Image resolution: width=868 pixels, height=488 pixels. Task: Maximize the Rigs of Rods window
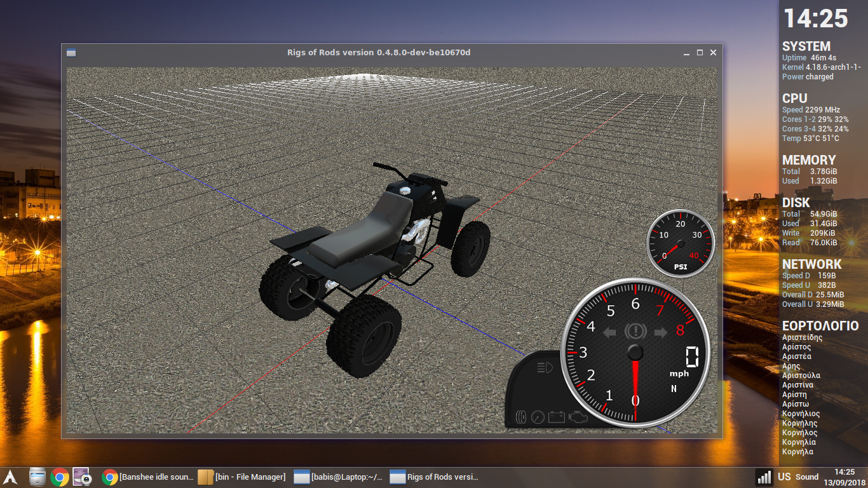700,53
